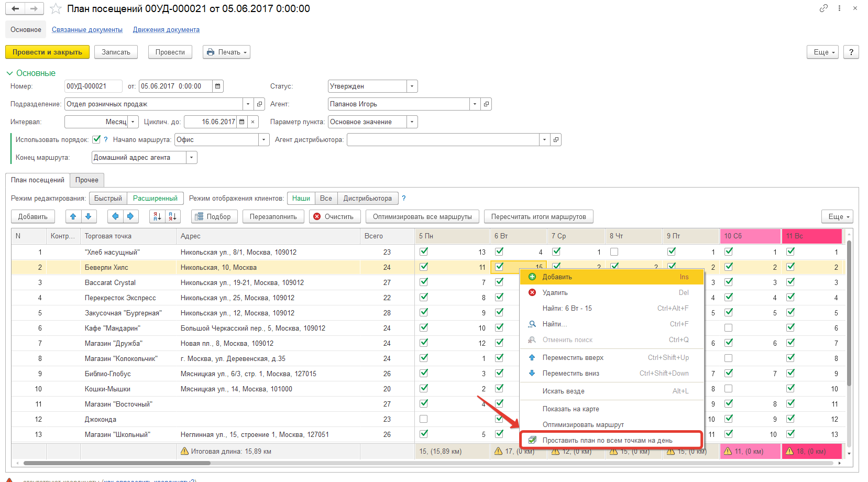868x482 pixels.
Task: Click the blue move-up arrow icon
Action: (x=73, y=216)
